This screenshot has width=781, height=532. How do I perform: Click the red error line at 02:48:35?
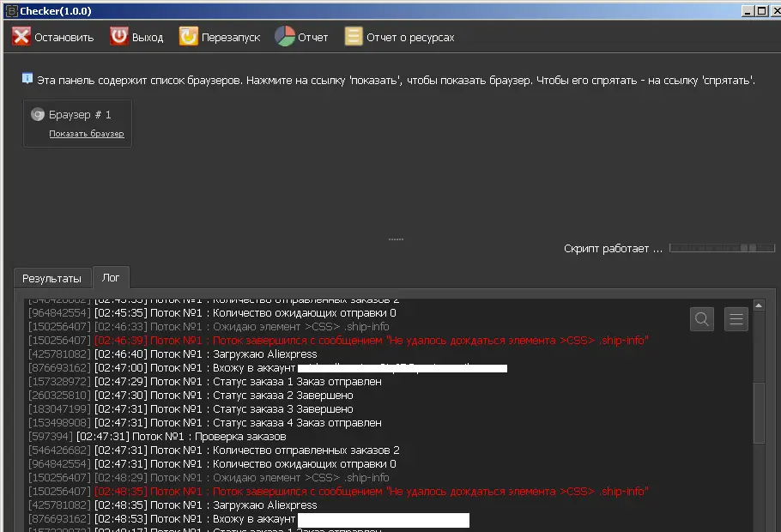click(338, 491)
